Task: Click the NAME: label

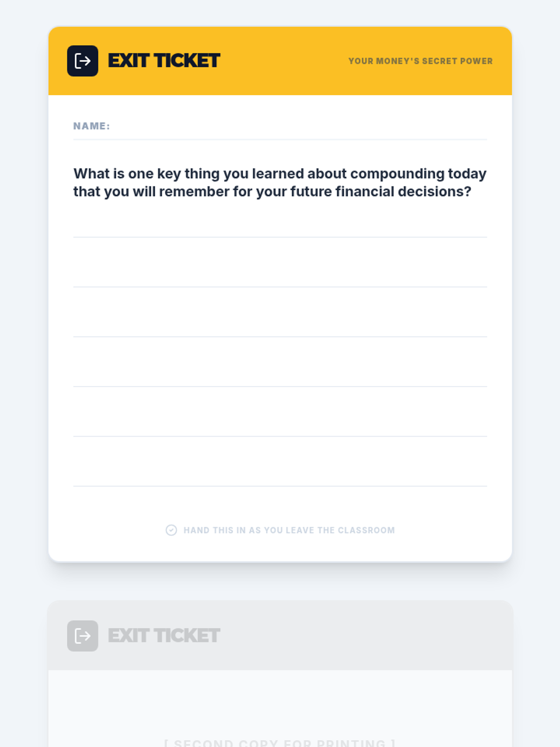Action: point(91,126)
